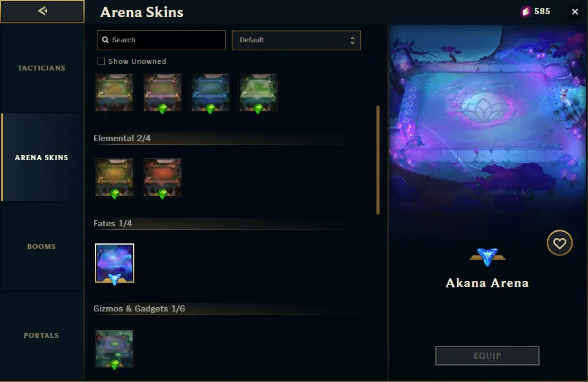Click the back arrow icon
Image resolution: width=588 pixels, height=382 pixels.
42,11
